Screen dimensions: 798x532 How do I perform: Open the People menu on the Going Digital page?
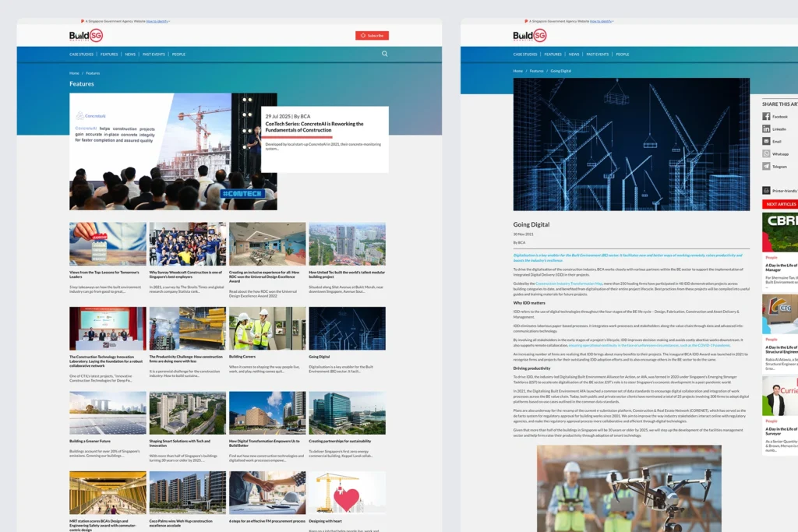(622, 55)
